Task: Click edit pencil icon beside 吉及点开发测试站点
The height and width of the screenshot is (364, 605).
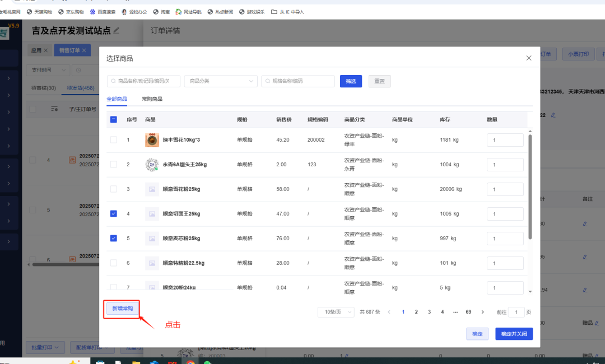Action: pos(117,30)
